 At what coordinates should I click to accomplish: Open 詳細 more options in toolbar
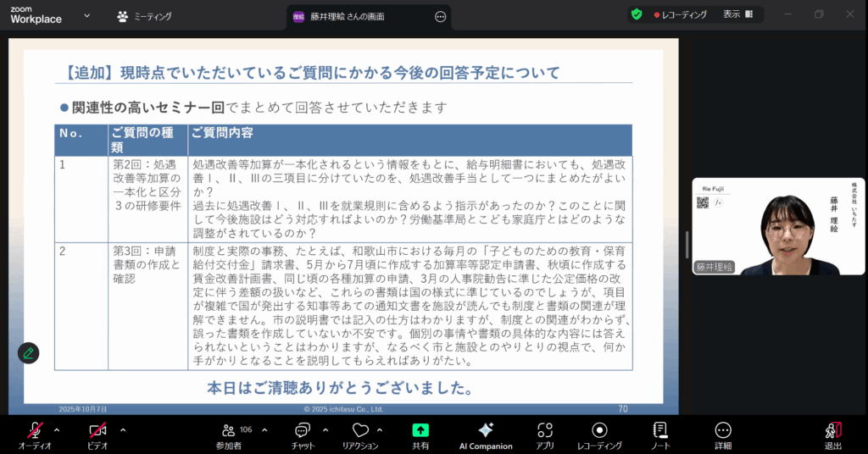pyautogui.click(x=723, y=430)
